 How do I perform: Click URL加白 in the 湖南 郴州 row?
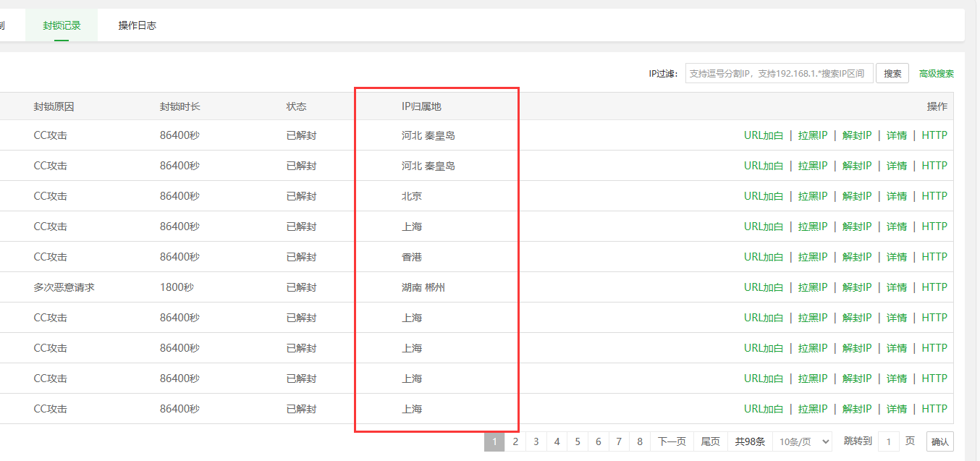764,287
